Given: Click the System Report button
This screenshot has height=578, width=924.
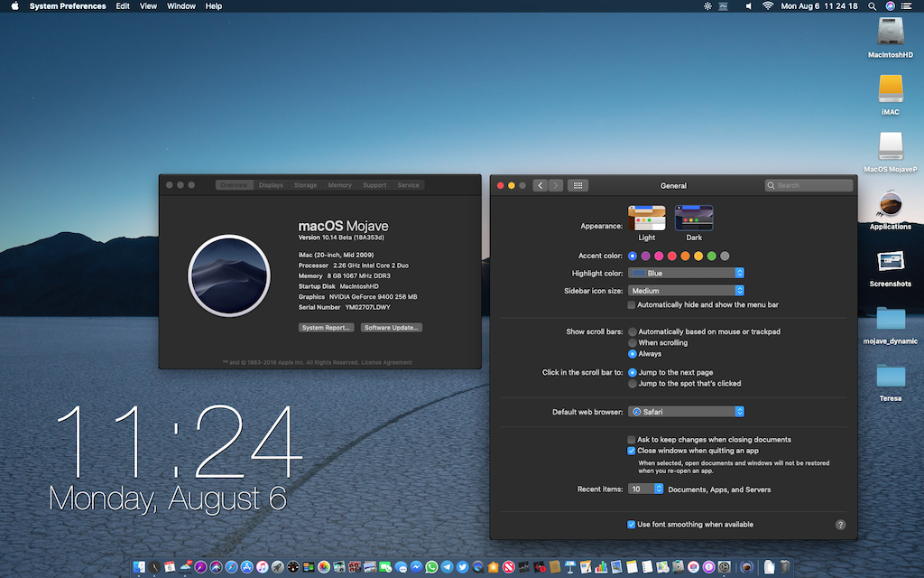Looking at the screenshot, I should 326,327.
